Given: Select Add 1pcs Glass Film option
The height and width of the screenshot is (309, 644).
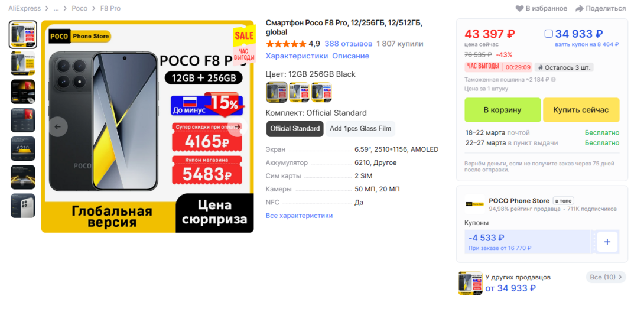Looking at the screenshot, I should [x=360, y=129].
